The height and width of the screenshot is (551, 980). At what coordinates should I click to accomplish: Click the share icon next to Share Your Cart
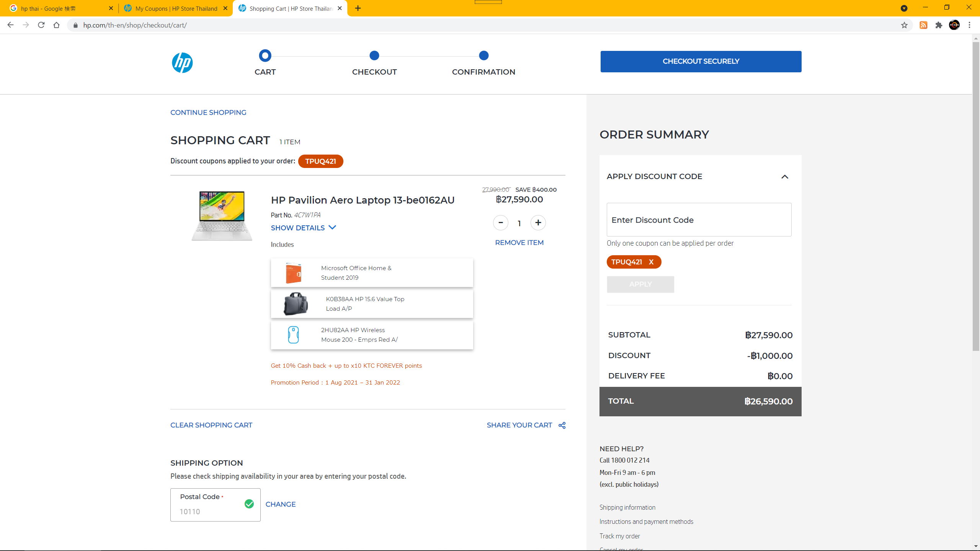(562, 425)
